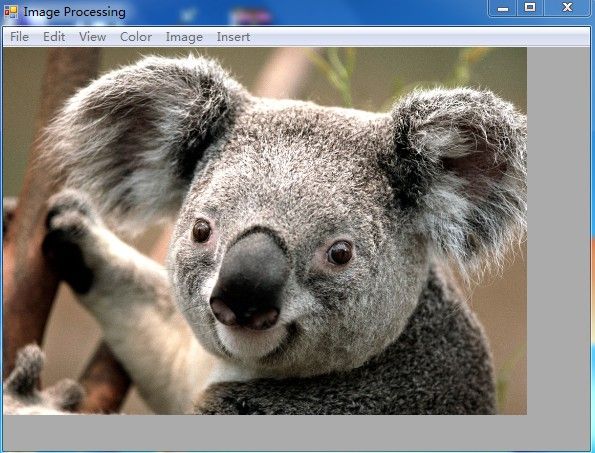Close the Image Processing window

click(x=567, y=8)
